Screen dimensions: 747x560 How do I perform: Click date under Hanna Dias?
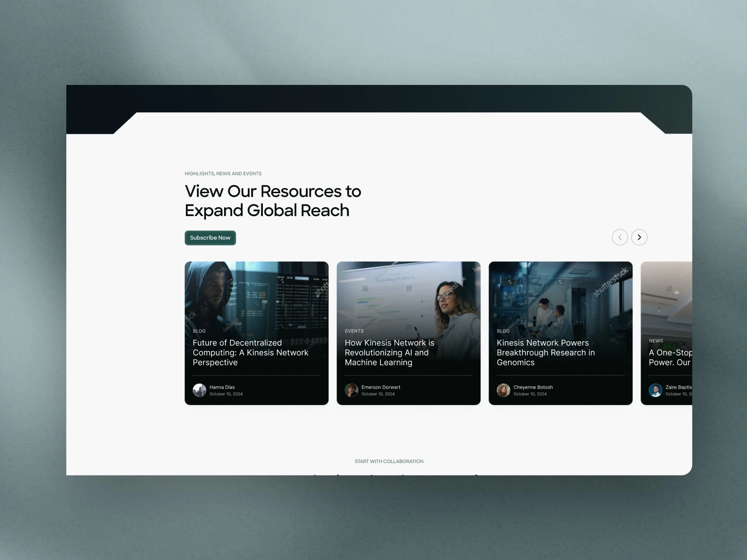pos(226,394)
